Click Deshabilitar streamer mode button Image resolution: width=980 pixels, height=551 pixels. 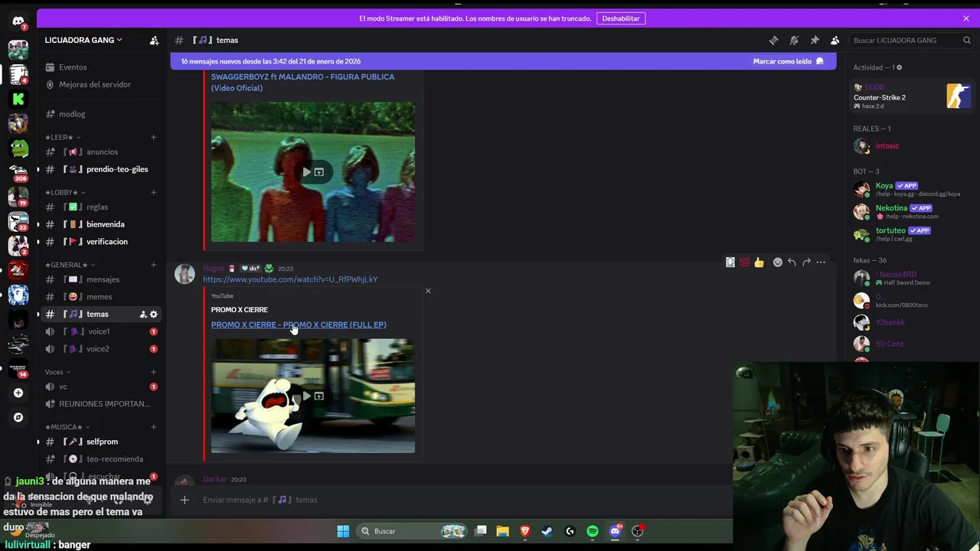(621, 18)
